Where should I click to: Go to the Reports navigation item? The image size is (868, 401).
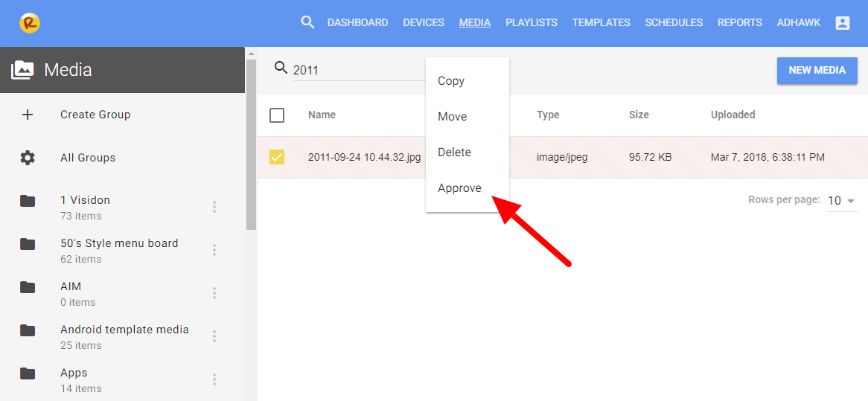(739, 22)
